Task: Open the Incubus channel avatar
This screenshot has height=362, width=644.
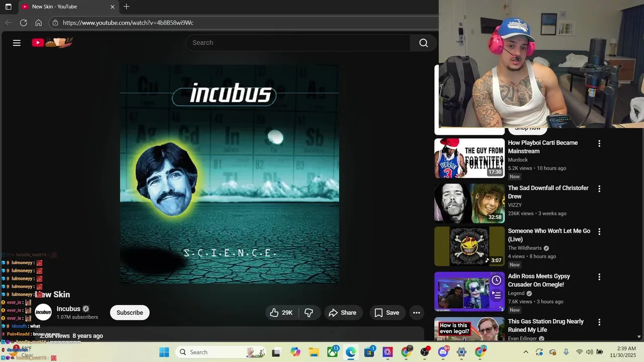Action: (x=43, y=312)
